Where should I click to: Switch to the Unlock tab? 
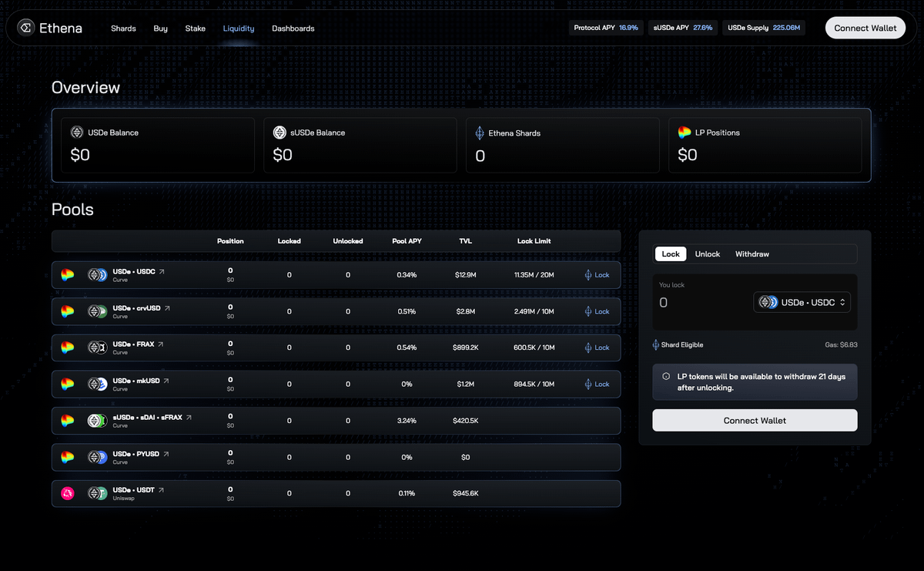click(708, 254)
